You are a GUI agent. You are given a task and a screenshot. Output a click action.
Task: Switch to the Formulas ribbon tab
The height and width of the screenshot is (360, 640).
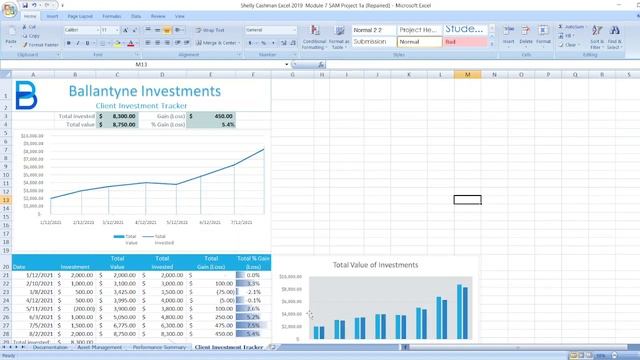point(111,16)
